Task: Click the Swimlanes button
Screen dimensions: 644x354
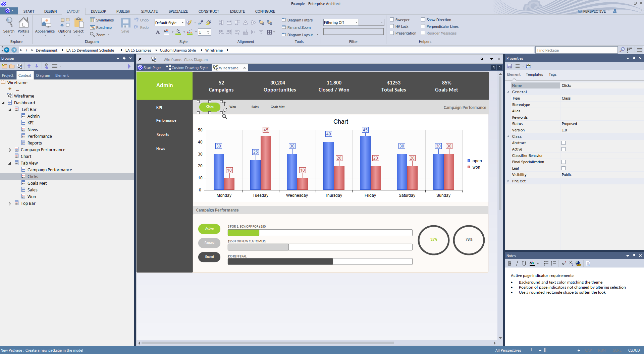Action: (x=102, y=20)
